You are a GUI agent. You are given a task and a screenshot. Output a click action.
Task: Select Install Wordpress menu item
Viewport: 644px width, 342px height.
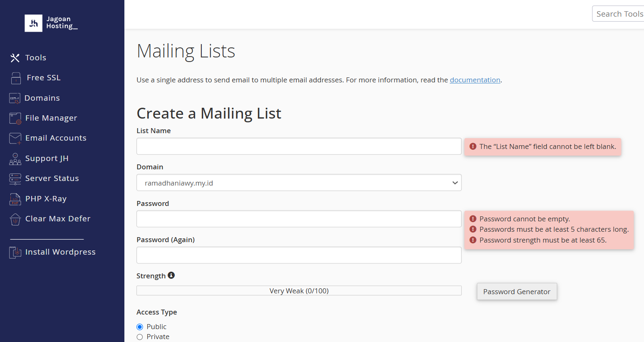pos(60,252)
